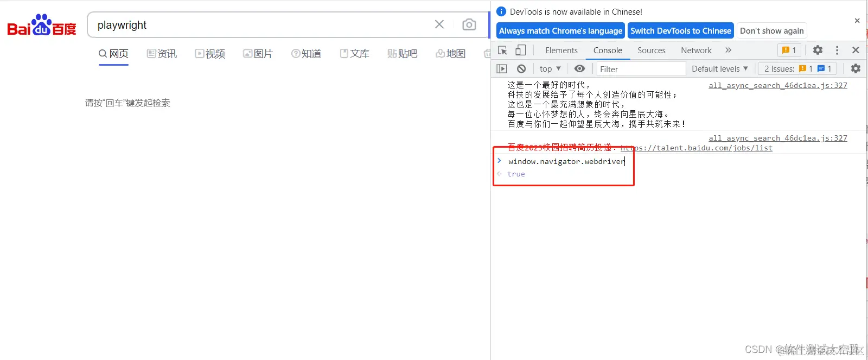Toggle the device toolbar icon
This screenshot has width=868, height=360.
point(520,50)
